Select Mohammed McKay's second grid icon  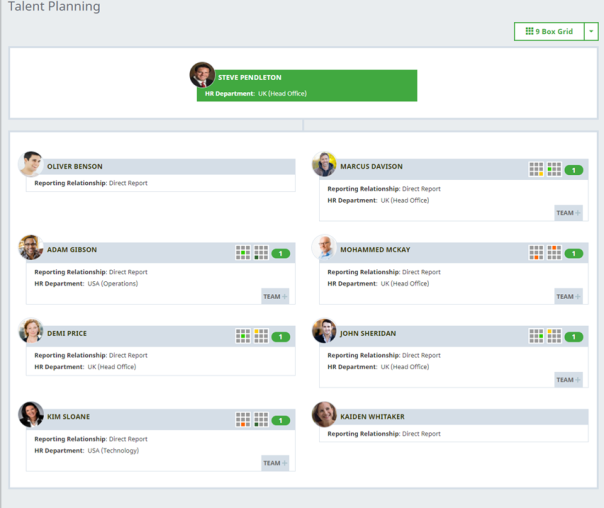pyautogui.click(x=554, y=253)
